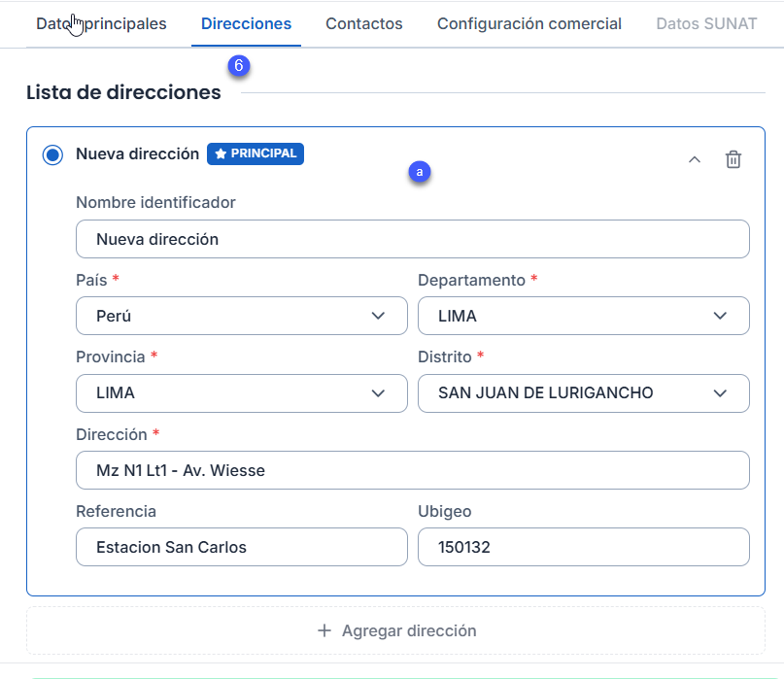Open the Distrito dropdown San Juan de Lurigancho
784x679 pixels.
[x=584, y=393]
